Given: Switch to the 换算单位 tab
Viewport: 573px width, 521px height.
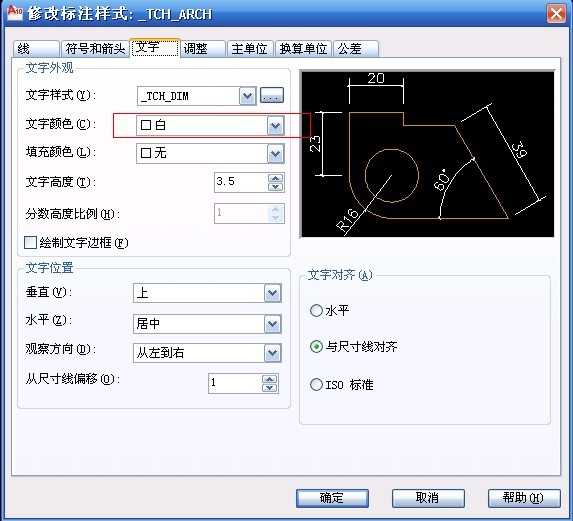Looking at the screenshot, I should coord(303,49).
